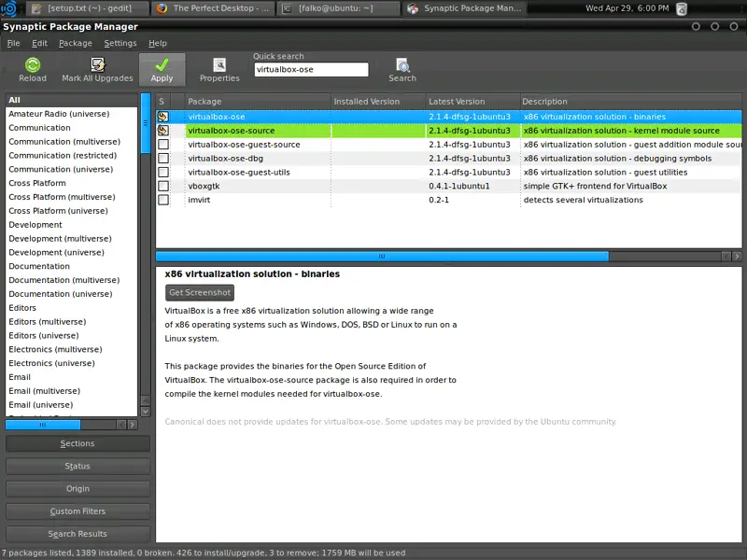747x560 pixels.
Task: Open the Package menu
Action: pyautogui.click(x=76, y=43)
